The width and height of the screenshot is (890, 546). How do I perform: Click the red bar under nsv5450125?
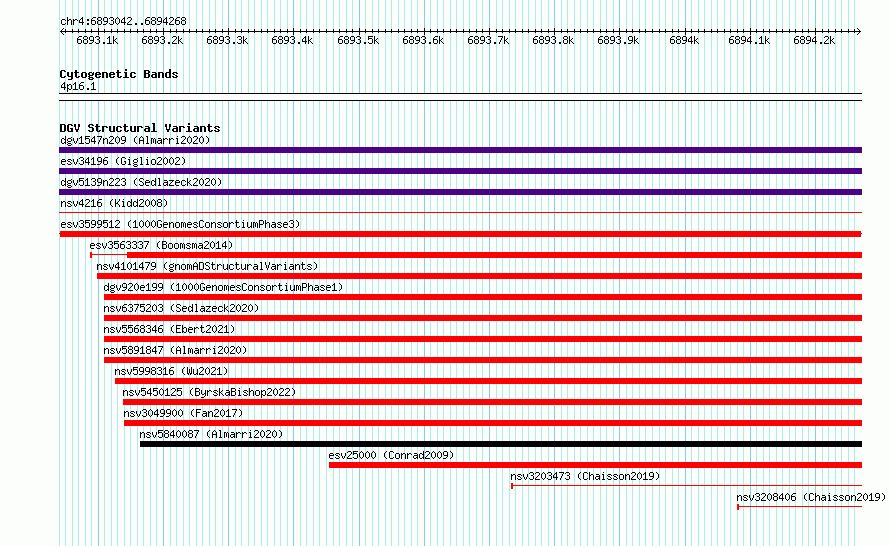tap(493, 402)
